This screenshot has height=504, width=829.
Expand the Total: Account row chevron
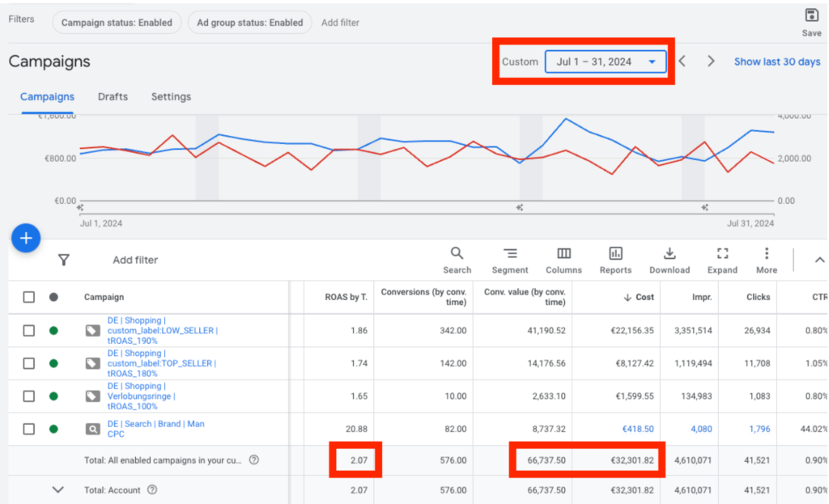tap(57, 489)
